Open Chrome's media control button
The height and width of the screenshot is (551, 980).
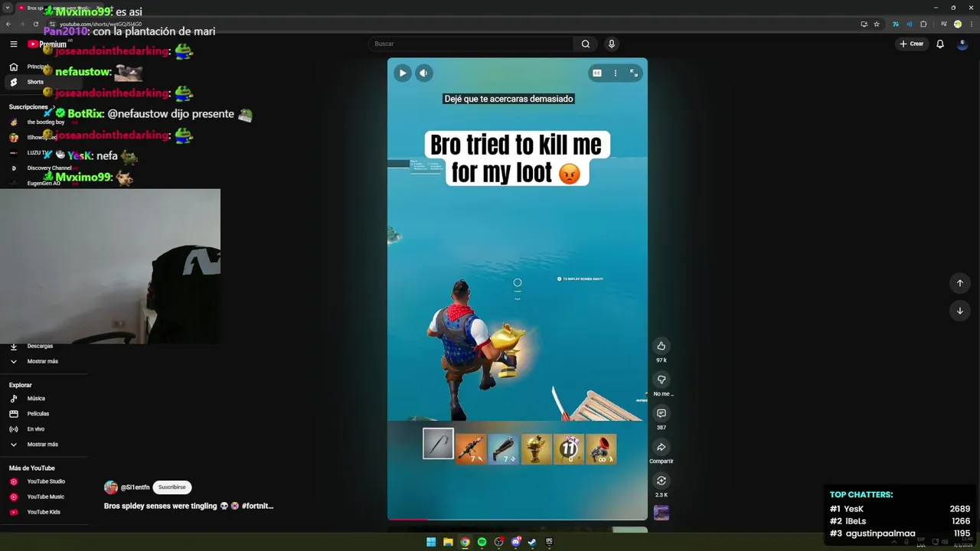coord(944,24)
